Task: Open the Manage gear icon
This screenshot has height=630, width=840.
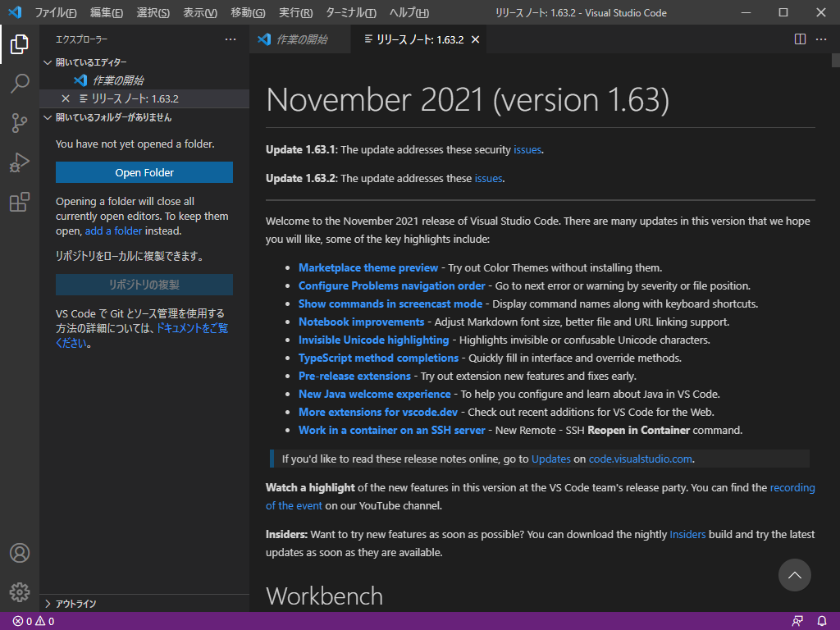Action: 20,592
